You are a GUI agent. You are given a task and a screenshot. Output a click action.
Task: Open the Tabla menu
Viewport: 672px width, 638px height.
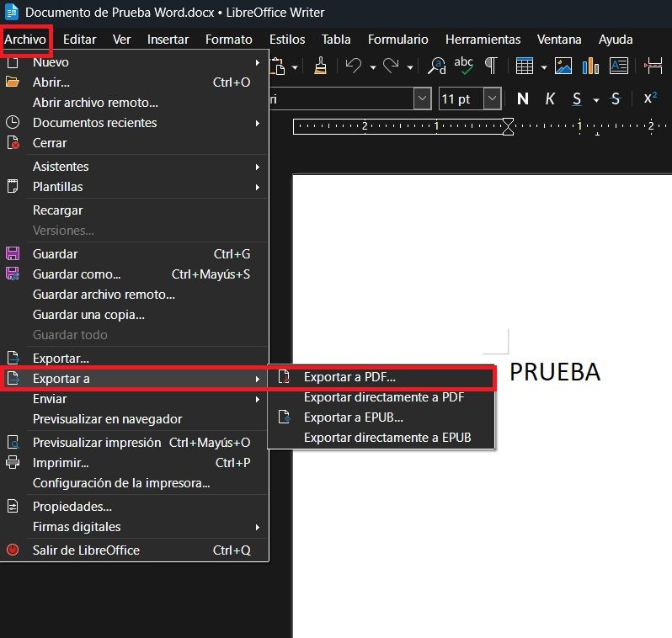click(337, 40)
